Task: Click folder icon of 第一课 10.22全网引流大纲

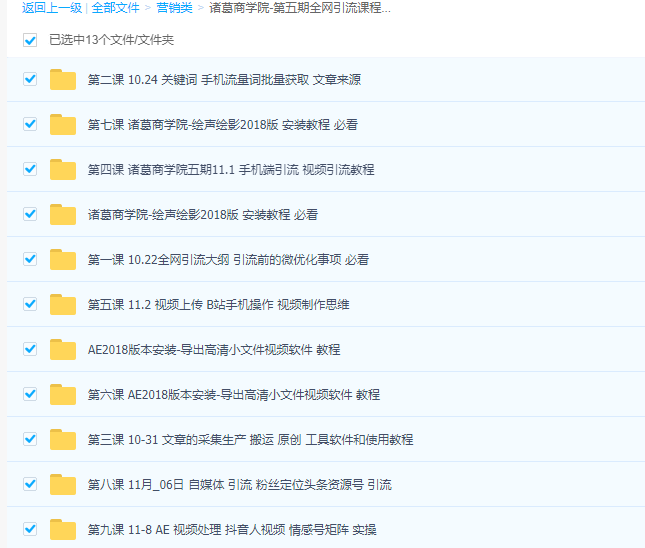Action: 63,260
